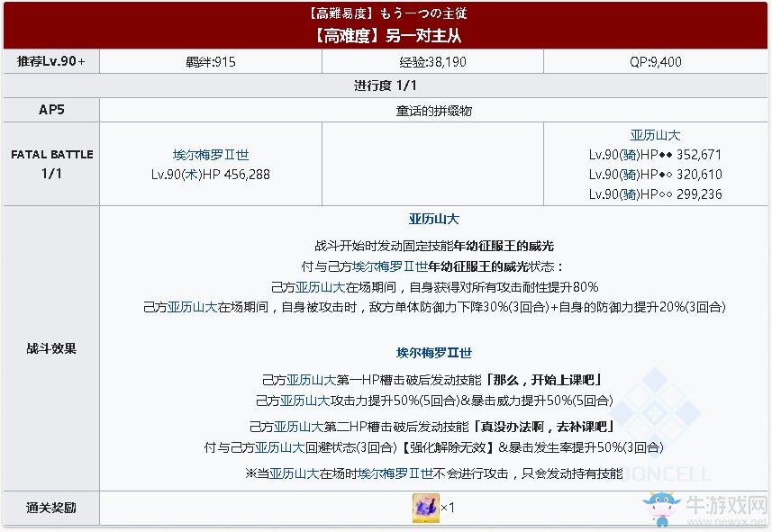Click the 战斗效果 row header

[x=51, y=348]
